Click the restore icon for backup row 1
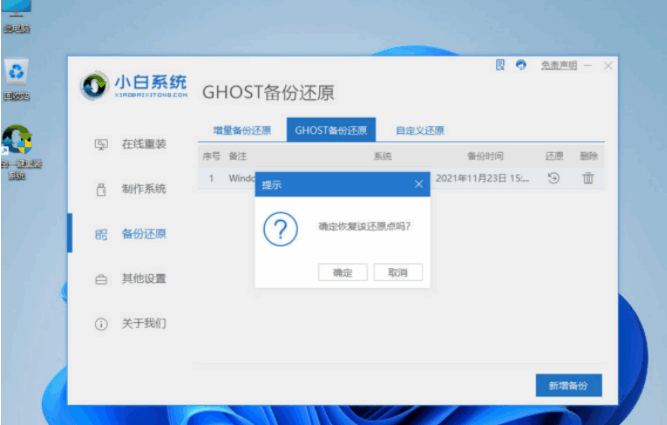 coord(553,178)
